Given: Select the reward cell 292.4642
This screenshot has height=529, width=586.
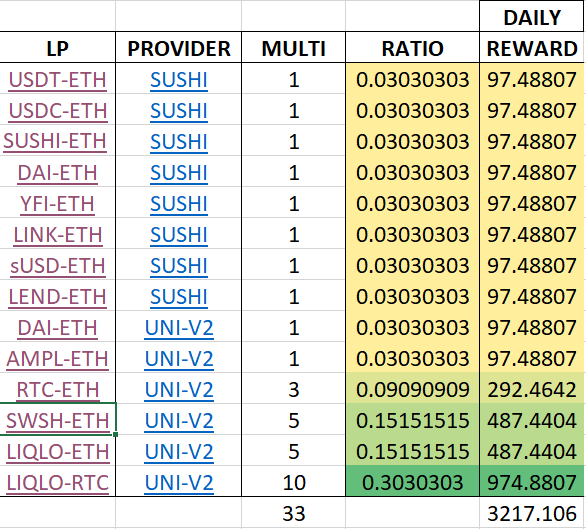Looking at the screenshot, I should pyautogui.click(x=532, y=388).
